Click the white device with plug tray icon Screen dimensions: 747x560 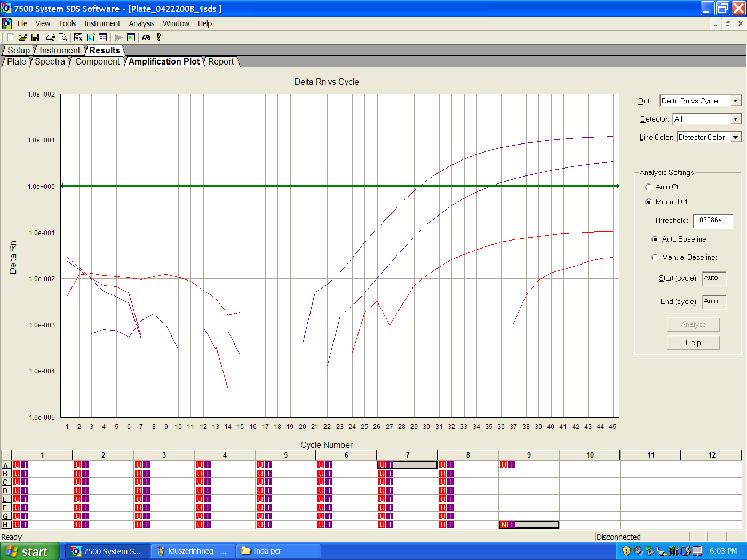coord(662,551)
